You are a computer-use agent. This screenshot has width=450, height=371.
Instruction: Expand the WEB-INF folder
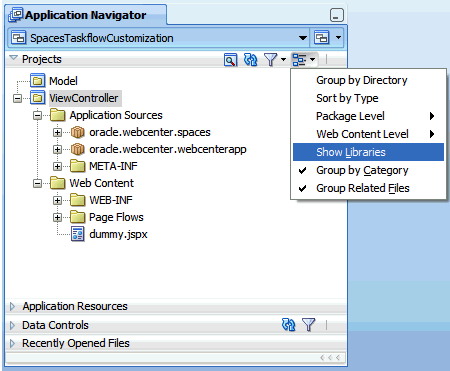pyautogui.click(x=57, y=200)
